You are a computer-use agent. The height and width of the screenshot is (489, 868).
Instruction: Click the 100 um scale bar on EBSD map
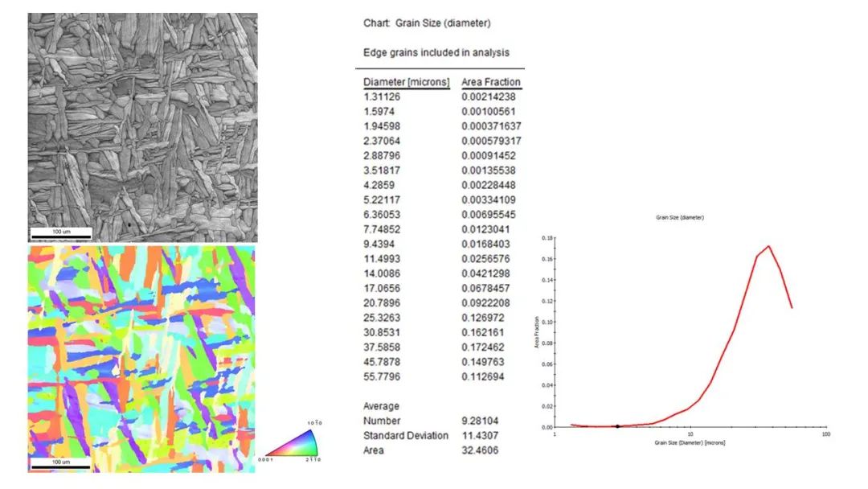pos(61,462)
